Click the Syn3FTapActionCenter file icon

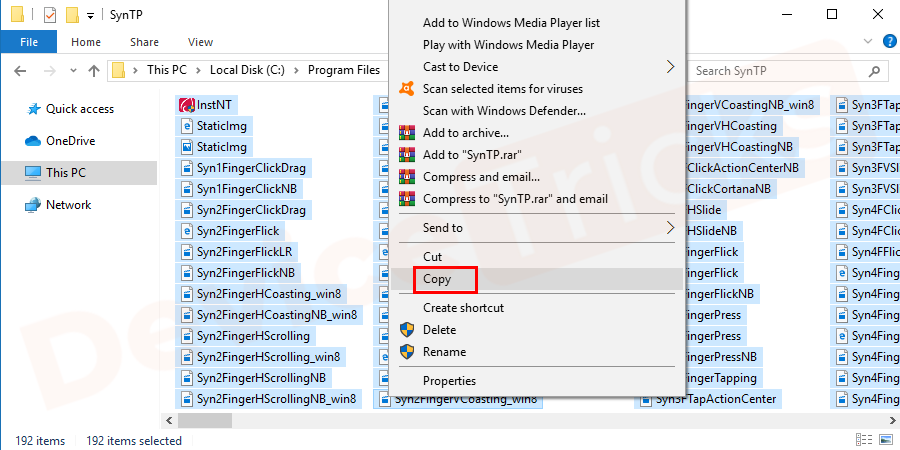pyautogui.click(x=646, y=399)
